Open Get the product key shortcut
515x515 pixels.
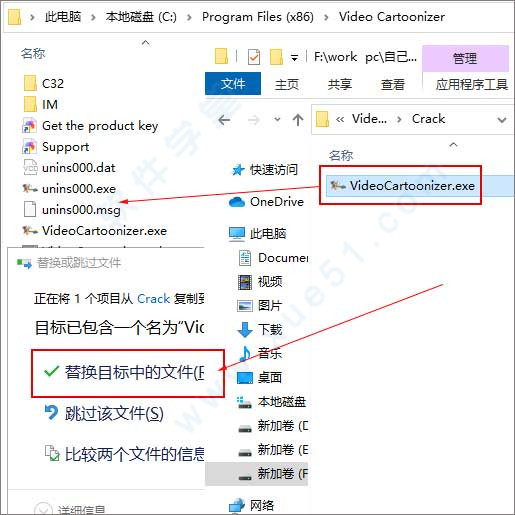90,126
